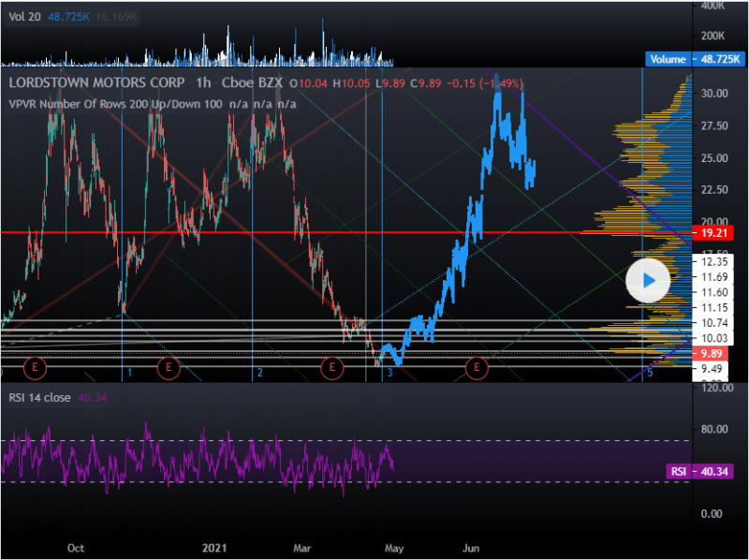The height and width of the screenshot is (560, 749).
Task: Select cycle line marker number 3
Action: pyautogui.click(x=389, y=373)
